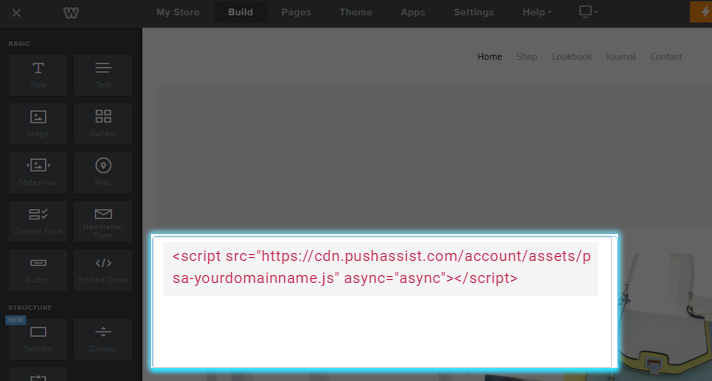The image size is (712, 381).
Task: Close the editor with the X icon
Action: (x=16, y=13)
